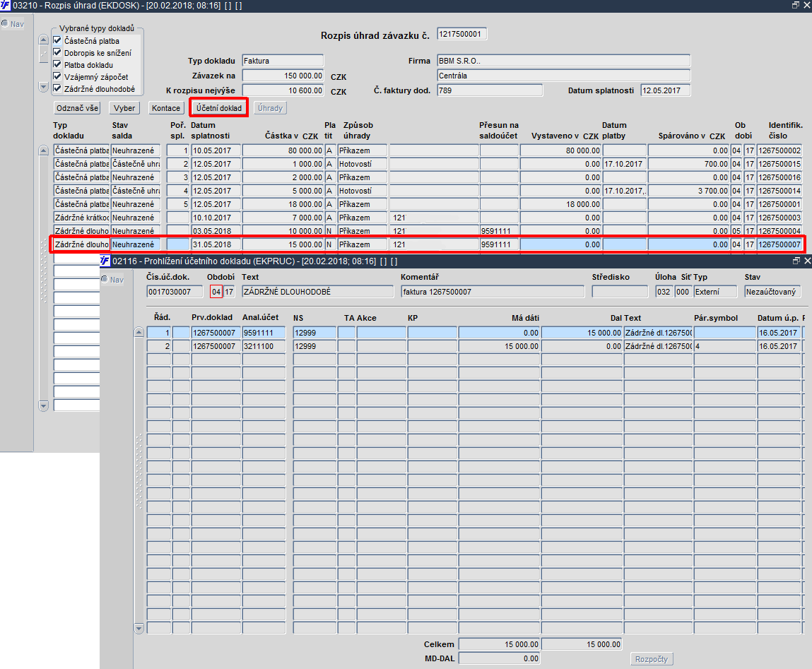Image resolution: width=812 pixels, height=669 pixels.
Task: Click the Celkem Má dáti total field
Action: pyautogui.click(x=499, y=645)
